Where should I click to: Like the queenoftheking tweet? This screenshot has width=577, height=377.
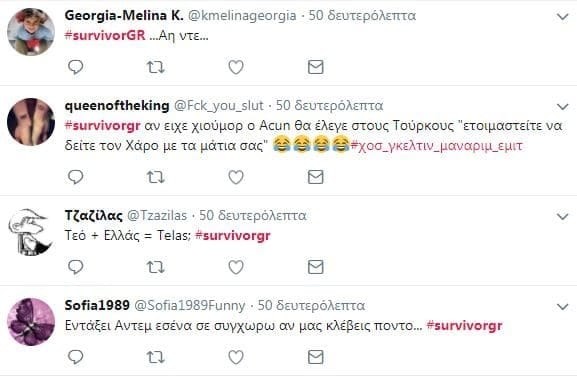[236, 177]
